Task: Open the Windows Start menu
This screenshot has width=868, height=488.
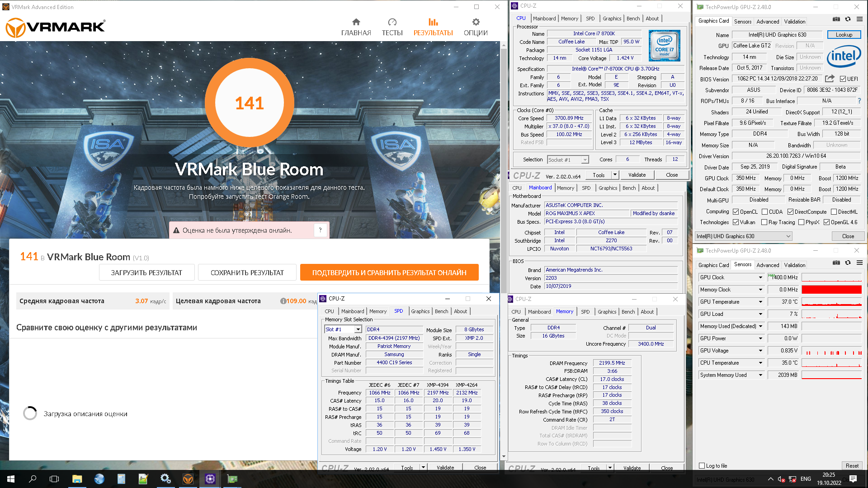Action: pos(11,479)
